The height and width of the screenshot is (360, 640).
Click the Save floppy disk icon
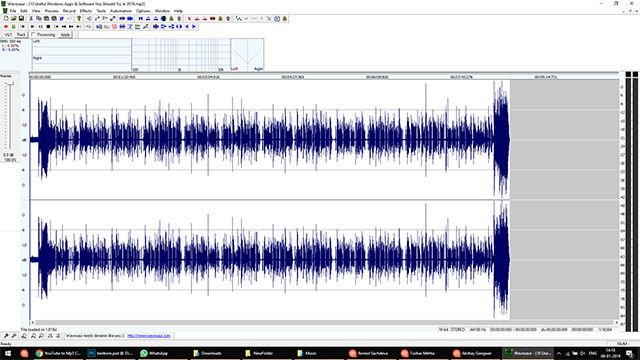(21, 18)
